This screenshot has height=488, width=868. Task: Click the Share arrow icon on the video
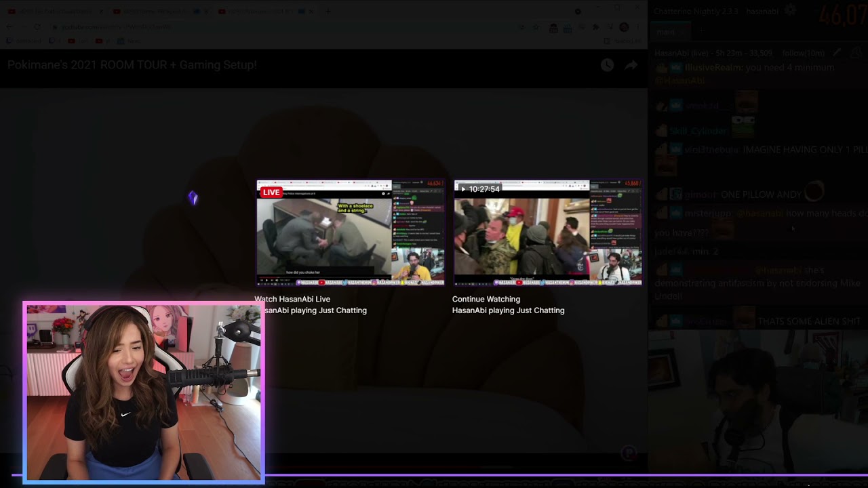631,65
